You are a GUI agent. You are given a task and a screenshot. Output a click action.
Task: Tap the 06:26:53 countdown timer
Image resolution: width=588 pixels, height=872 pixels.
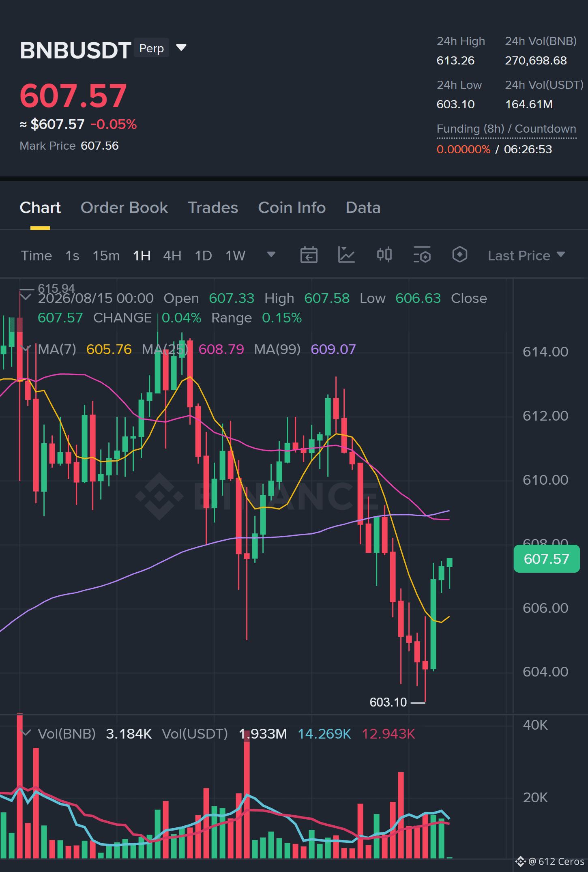click(x=528, y=149)
